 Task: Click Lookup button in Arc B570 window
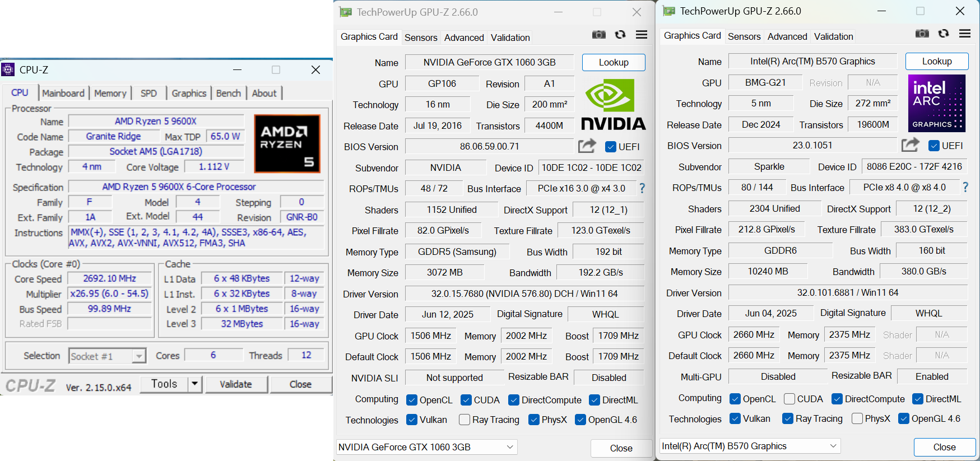coord(937,61)
